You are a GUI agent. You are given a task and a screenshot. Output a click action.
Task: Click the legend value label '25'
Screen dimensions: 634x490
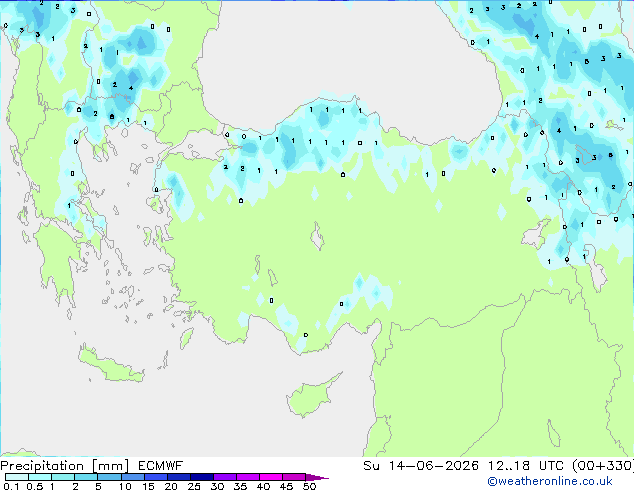tap(194, 486)
